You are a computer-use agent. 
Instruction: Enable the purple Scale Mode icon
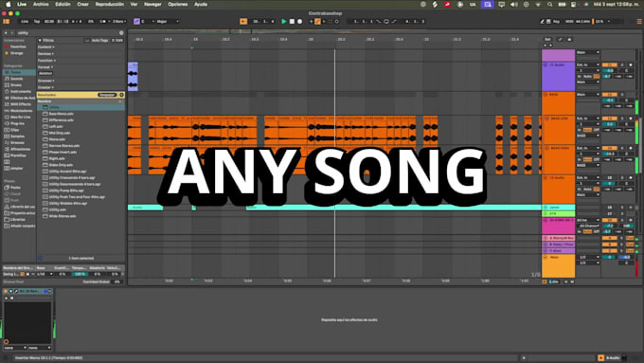pyautogui.click(x=136, y=22)
